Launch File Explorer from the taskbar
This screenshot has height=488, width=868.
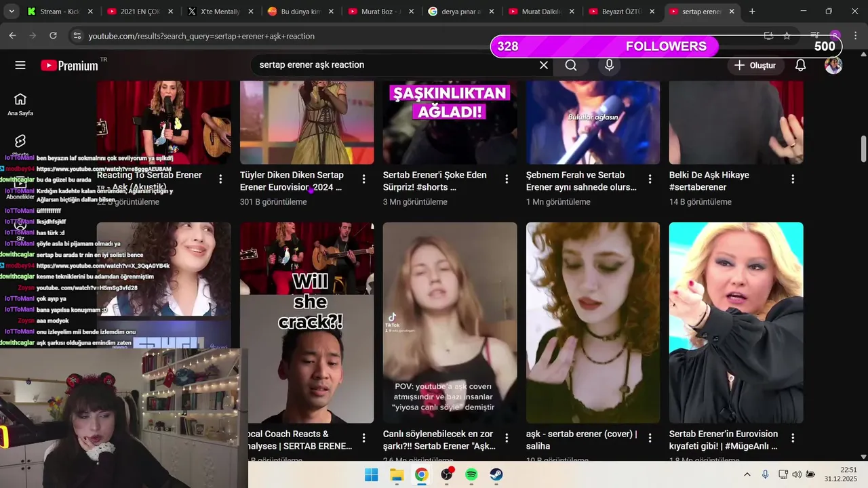[x=397, y=474]
